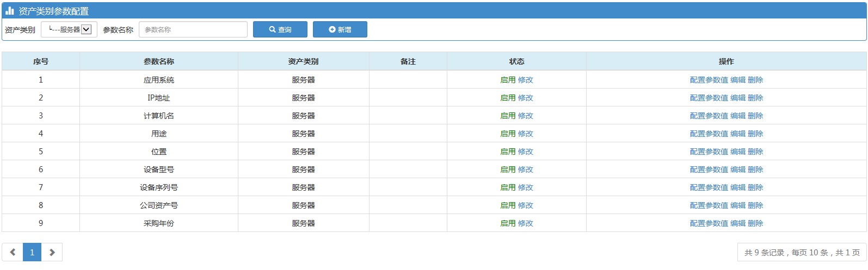Click the 参数名称 column header
The width and height of the screenshot is (868, 270).
click(159, 61)
